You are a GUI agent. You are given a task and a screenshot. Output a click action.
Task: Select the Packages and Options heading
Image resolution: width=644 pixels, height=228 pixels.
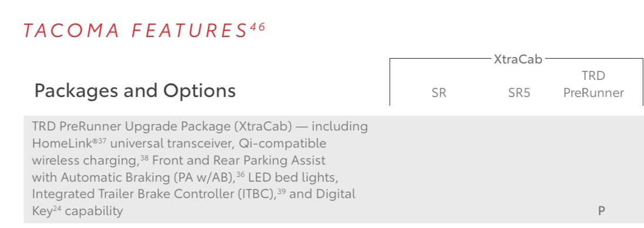coord(134,91)
